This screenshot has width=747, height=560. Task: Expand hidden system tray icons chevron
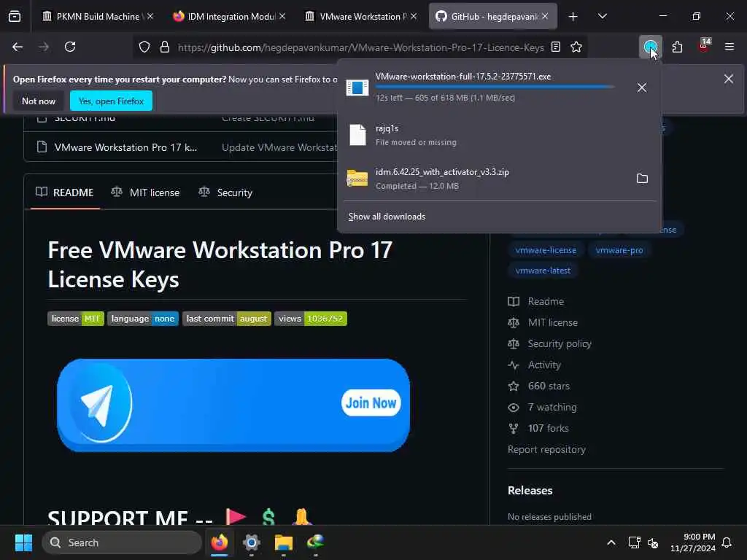tap(611, 542)
